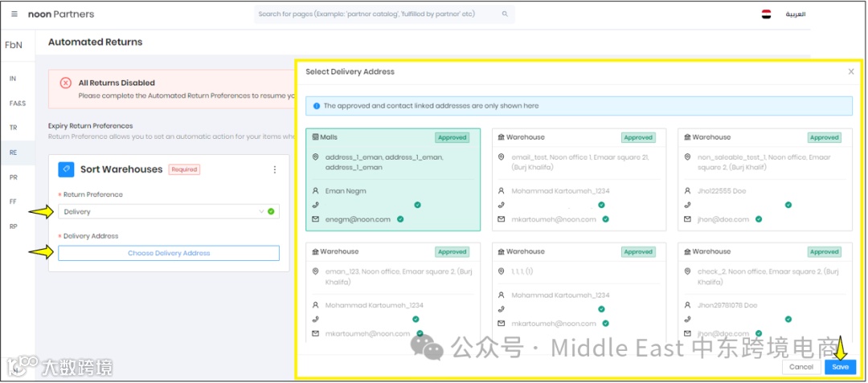Click phone icon on Malls card
868x383 pixels.
(316, 205)
